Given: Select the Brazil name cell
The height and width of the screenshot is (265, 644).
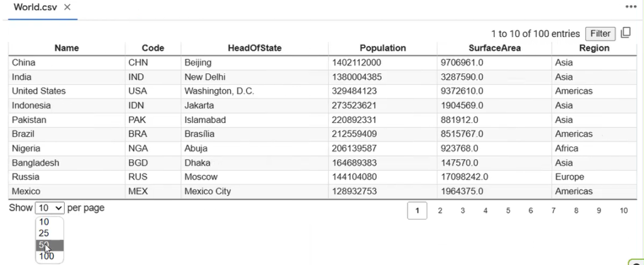Looking at the screenshot, I should (x=67, y=134).
